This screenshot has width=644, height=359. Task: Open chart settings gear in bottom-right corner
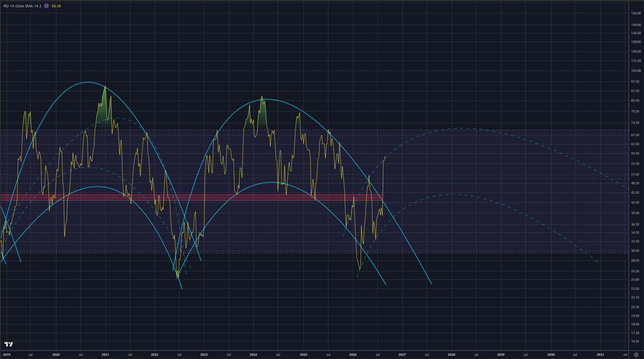[x=635, y=355]
